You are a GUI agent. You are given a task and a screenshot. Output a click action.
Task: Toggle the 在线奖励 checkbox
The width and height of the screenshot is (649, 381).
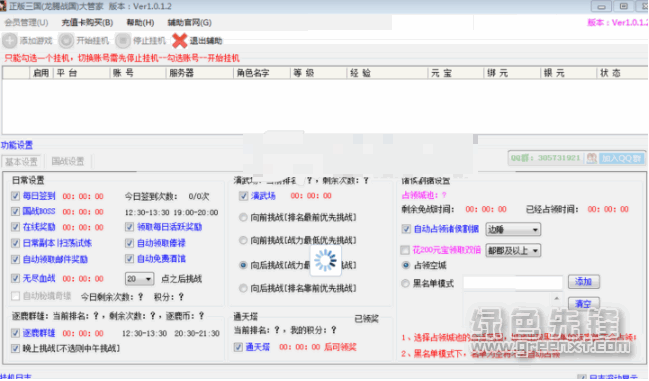point(15,227)
